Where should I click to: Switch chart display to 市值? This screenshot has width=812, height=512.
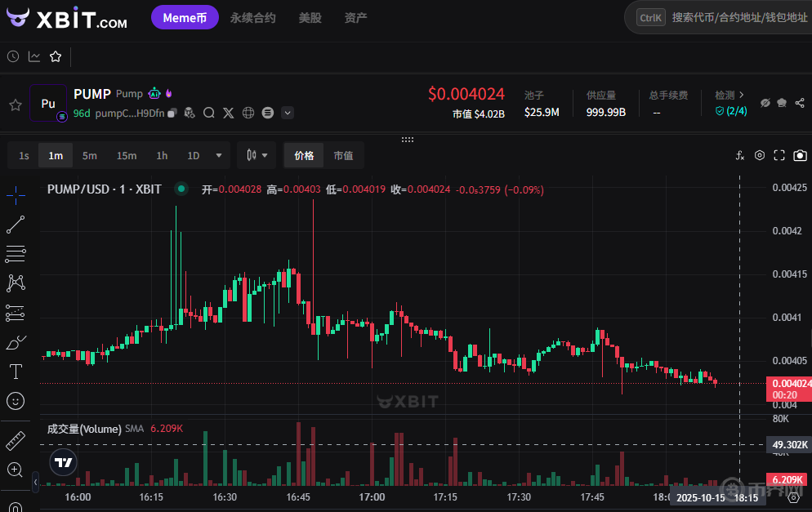pyautogui.click(x=343, y=155)
